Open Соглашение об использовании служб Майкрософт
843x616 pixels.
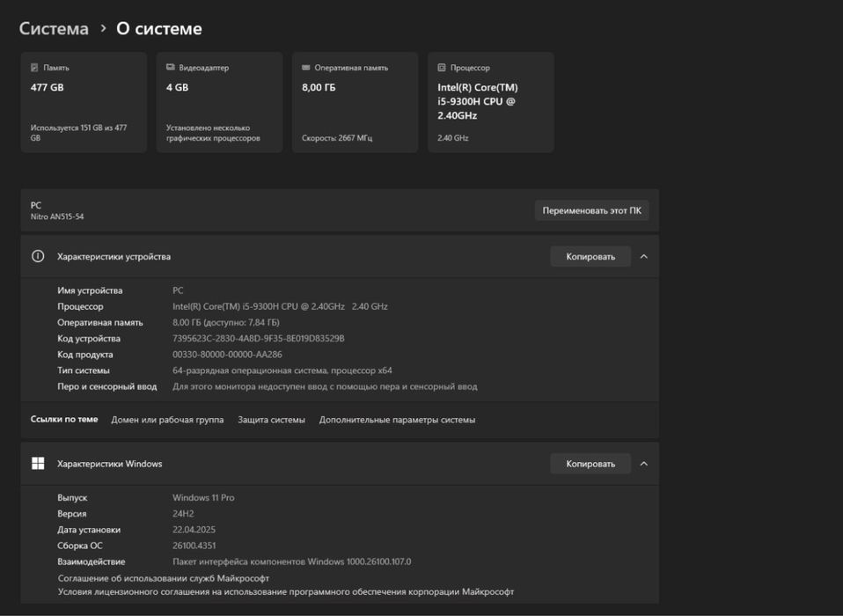pyautogui.click(x=164, y=578)
